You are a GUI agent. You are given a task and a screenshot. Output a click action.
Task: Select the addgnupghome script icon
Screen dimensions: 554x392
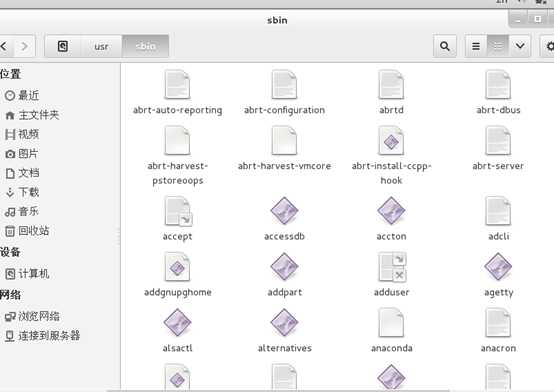click(x=177, y=267)
